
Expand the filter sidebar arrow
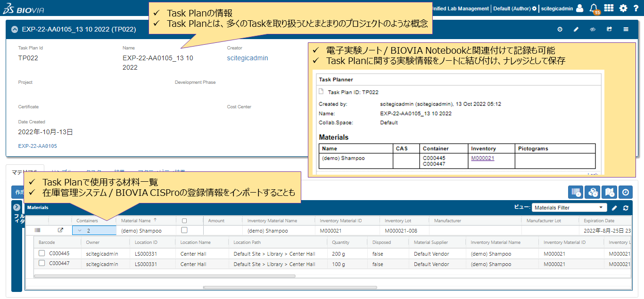point(17,207)
